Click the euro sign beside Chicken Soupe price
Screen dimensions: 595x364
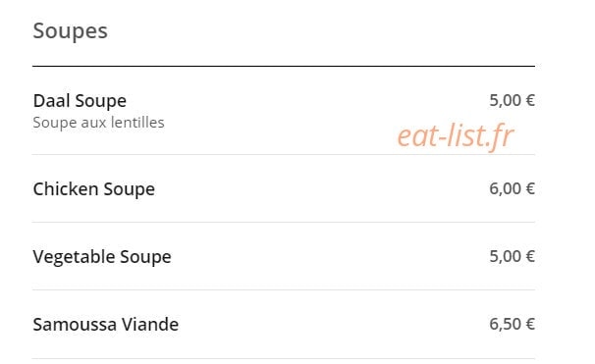[x=530, y=188]
